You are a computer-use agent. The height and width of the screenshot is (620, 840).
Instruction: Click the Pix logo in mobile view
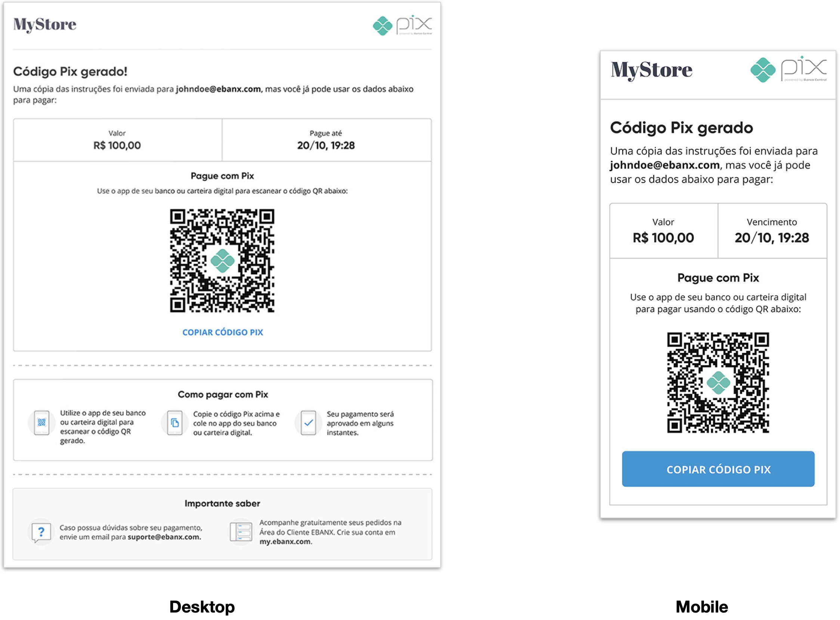788,69
